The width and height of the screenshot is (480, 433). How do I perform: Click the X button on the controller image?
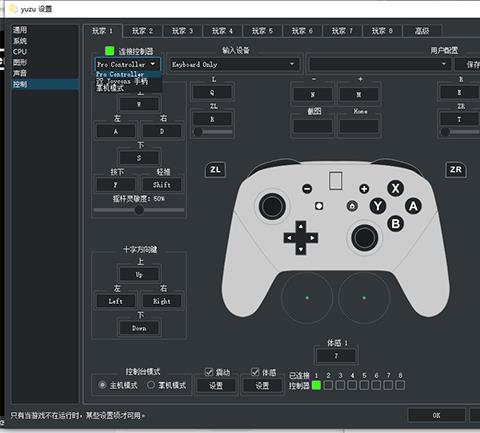pos(395,188)
